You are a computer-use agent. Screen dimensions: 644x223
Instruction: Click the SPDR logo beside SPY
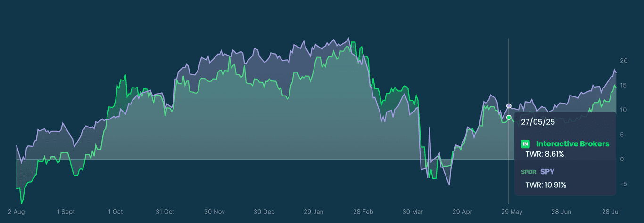528,172
